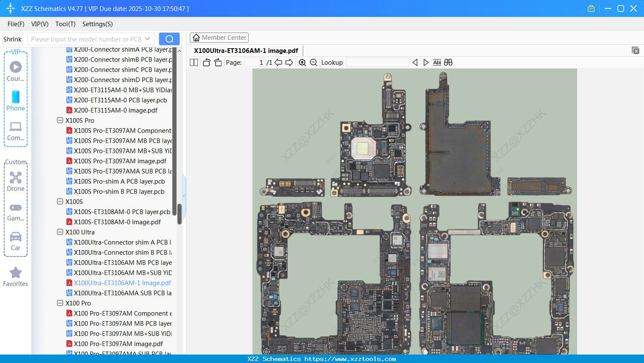Image resolution: width=644 pixels, height=363 pixels.
Task: Toggle the Abi match-case text option
Action: click(x=437, y=63)
